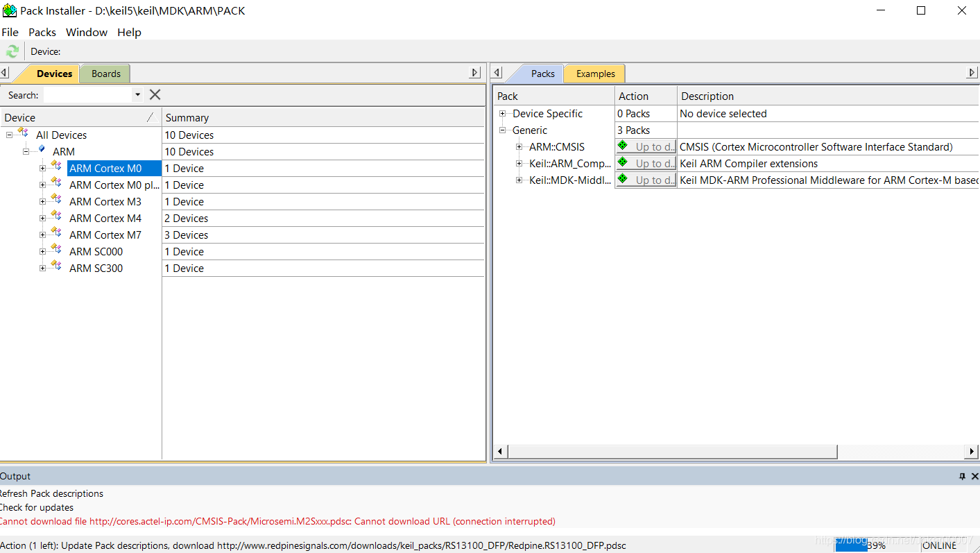The image size is (980, 553).
Task: Expand the ARM Cortex M3 node
Action: [43, 201]
